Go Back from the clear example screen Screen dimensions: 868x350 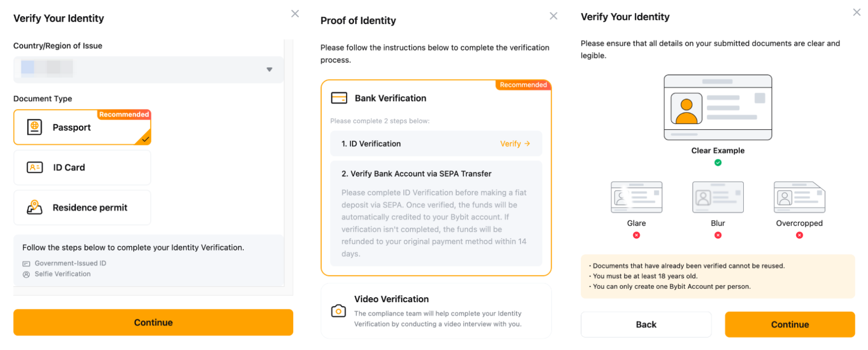pyautogui.click(x=646, y=324)
